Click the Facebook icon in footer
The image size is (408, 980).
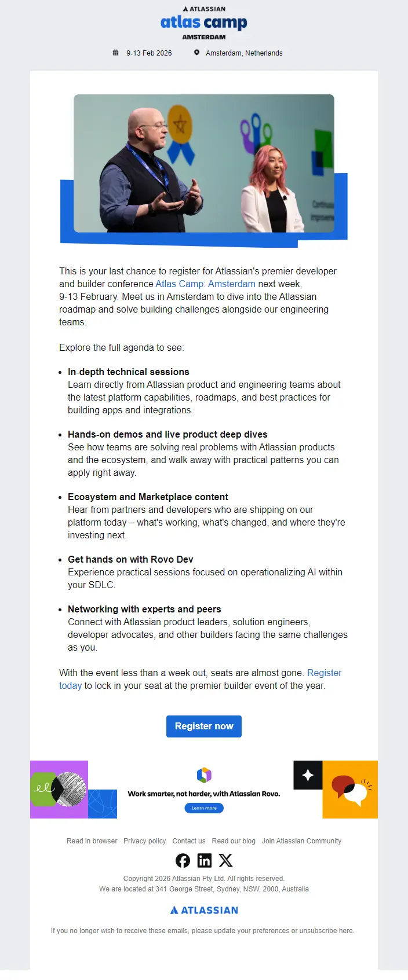(x=183, y=861)
